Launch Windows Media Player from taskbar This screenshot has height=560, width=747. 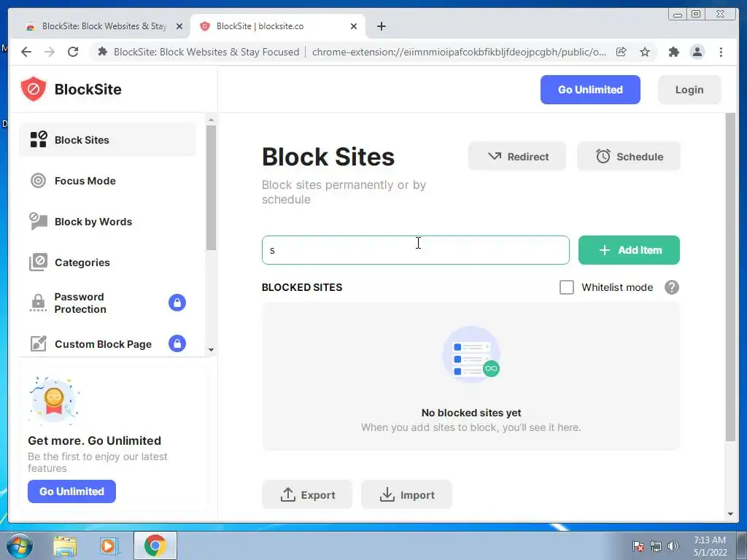pyautogui.click(x=109, y=546)
